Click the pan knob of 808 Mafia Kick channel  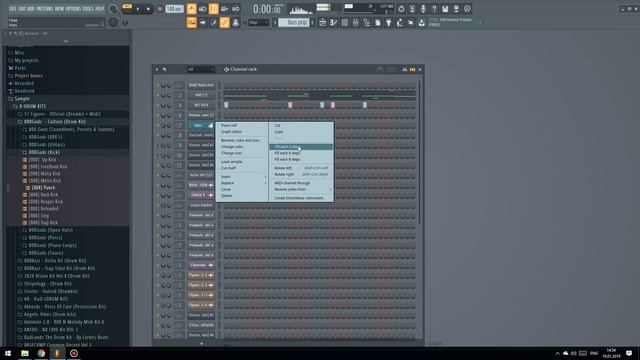tap(163, 85)
